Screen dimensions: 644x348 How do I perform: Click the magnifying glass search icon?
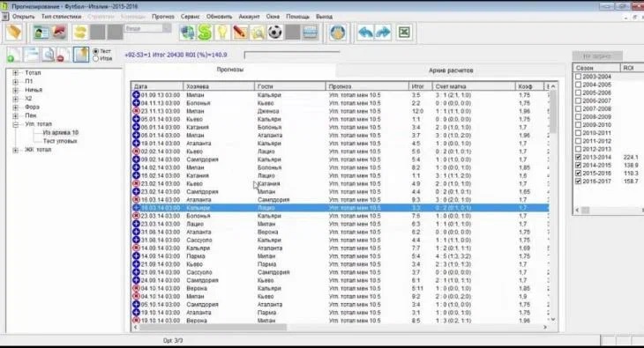tap(258, 33)
